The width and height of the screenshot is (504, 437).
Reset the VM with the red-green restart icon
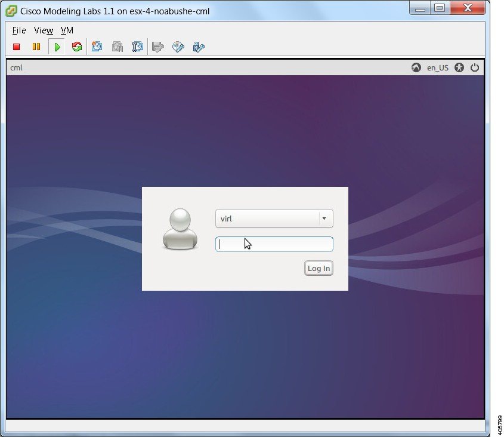[77, 47]
